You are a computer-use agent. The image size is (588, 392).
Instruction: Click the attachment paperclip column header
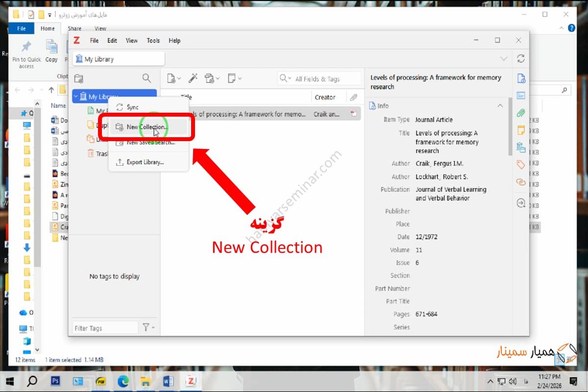click(353, 97)
